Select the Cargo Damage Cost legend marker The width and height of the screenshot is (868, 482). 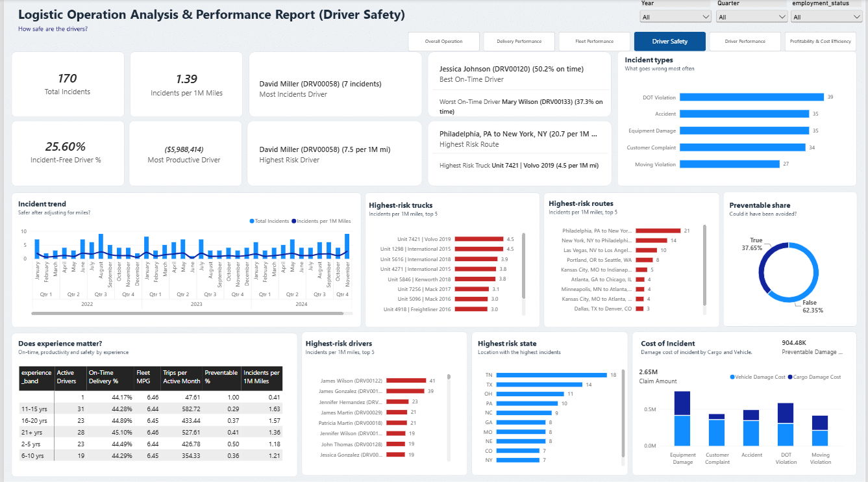click(x=789, y=377)
